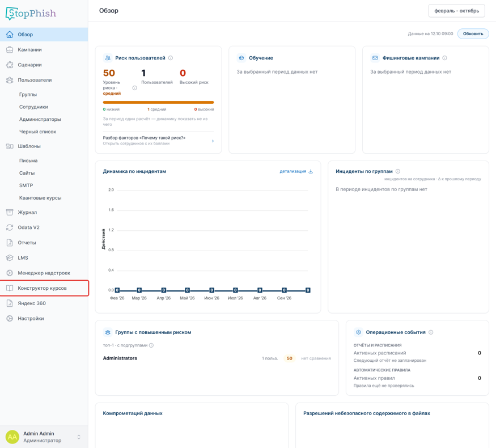Click the info icon next to Операционные события
Screen dimensions: 496x448
click(431, 332)
